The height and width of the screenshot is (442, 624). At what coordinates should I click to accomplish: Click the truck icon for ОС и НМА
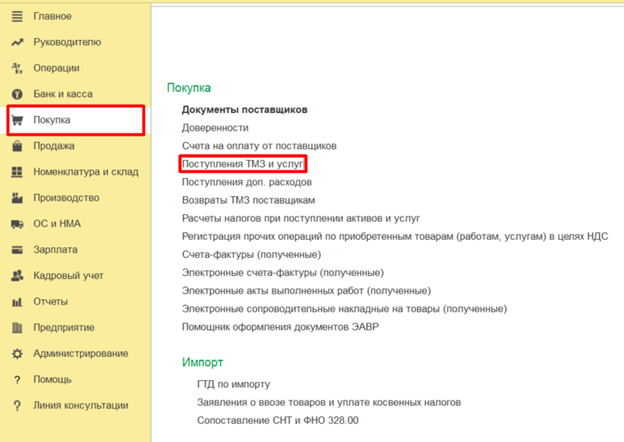point(16,224)
